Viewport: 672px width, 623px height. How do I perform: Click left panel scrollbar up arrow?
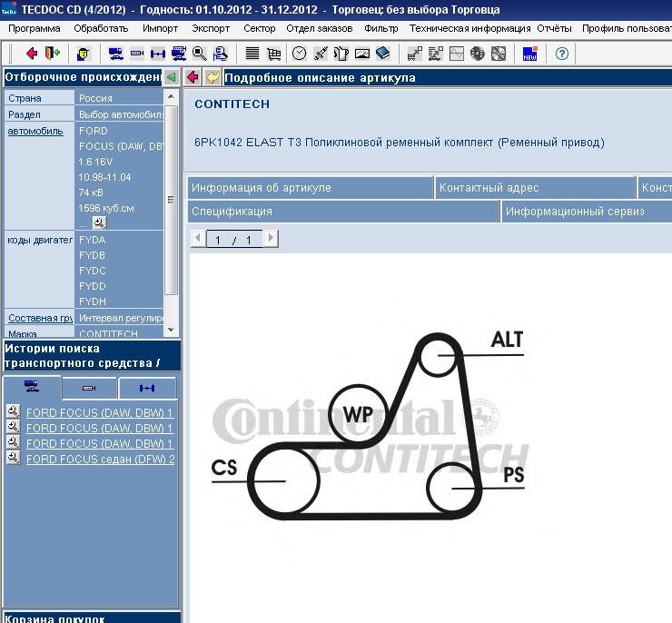171,97
